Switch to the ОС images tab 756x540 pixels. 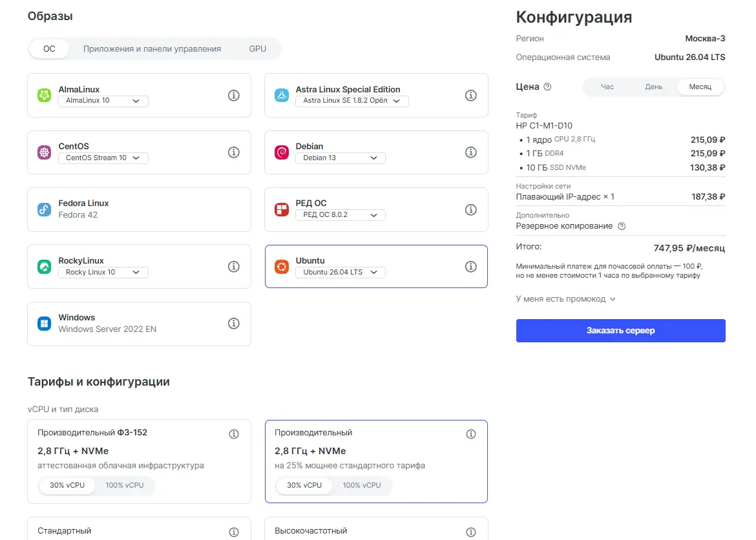coord(49,48)
